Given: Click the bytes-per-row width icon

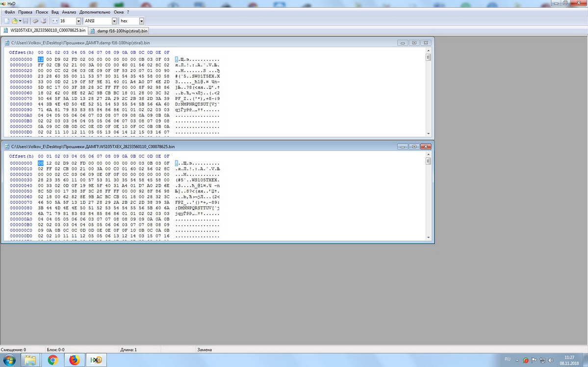Looking at the screenshot, I should point(55,21).
